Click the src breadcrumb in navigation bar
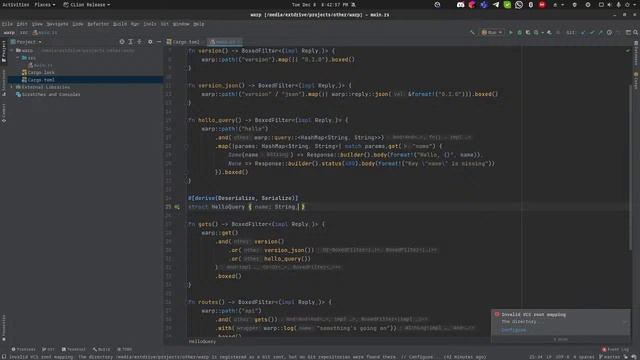Viewport: 640px width, 360px height. (24, 33)
